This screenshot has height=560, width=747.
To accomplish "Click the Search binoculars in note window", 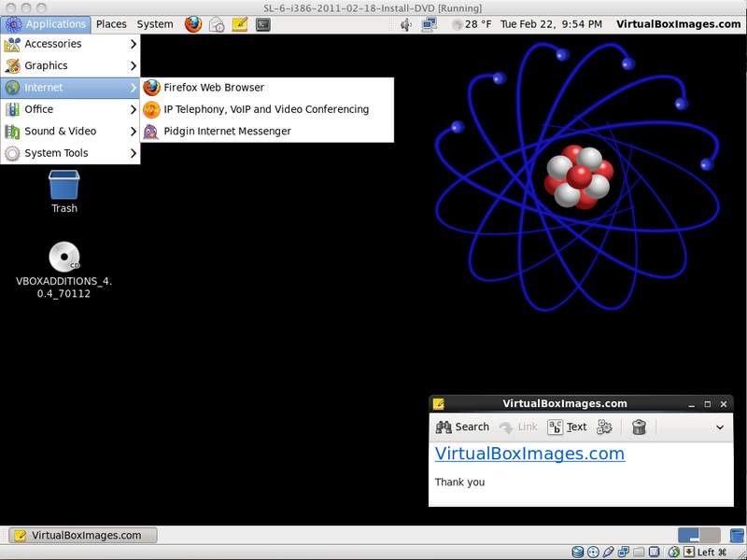I will (462, 427).
